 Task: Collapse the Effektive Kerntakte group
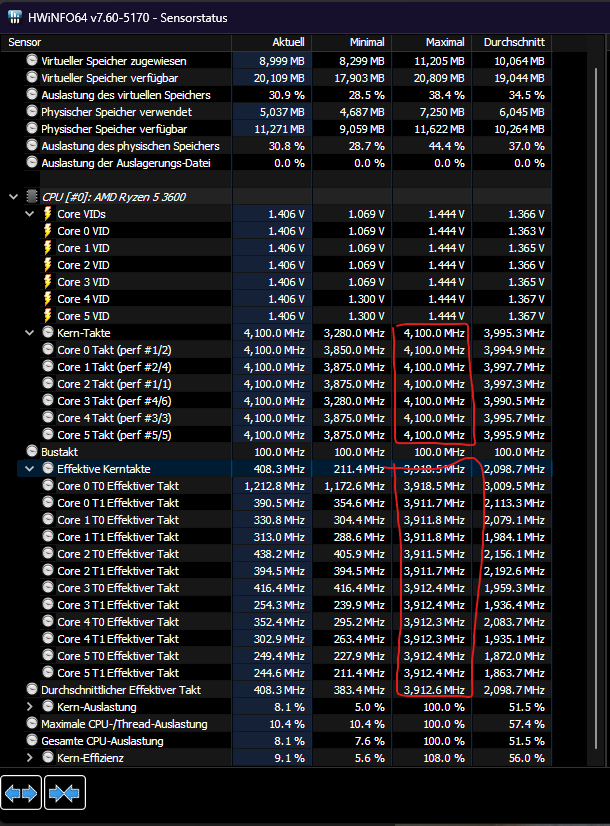tap(29, 469)
